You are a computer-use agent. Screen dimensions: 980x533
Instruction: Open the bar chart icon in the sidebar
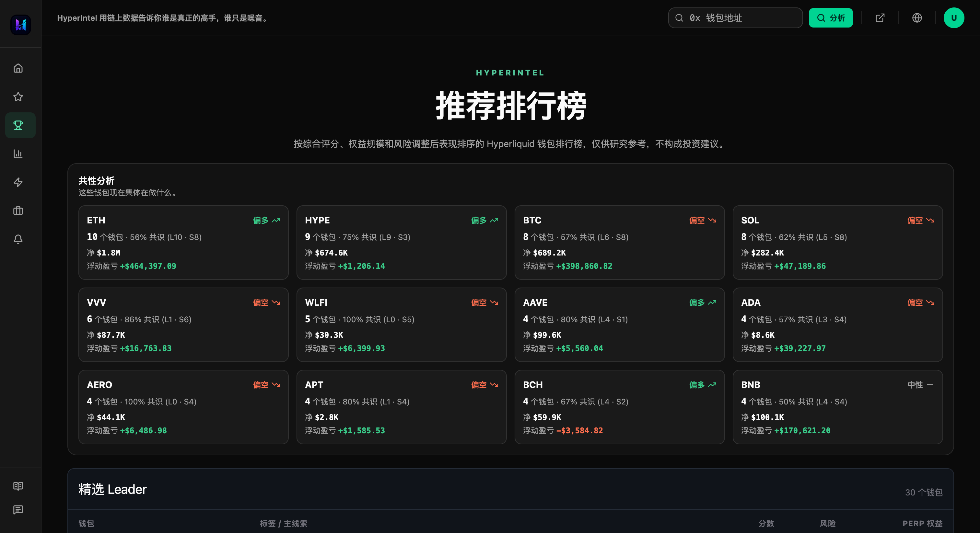pos(18,153)
